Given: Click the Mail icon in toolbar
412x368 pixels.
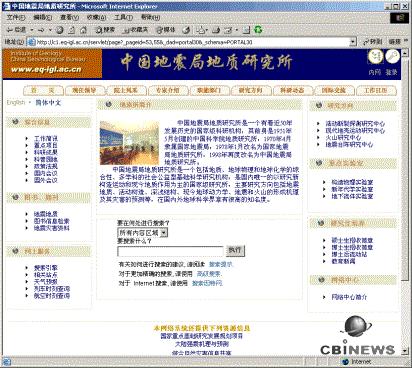Looking at the screenshot, I should coord(200,30).
